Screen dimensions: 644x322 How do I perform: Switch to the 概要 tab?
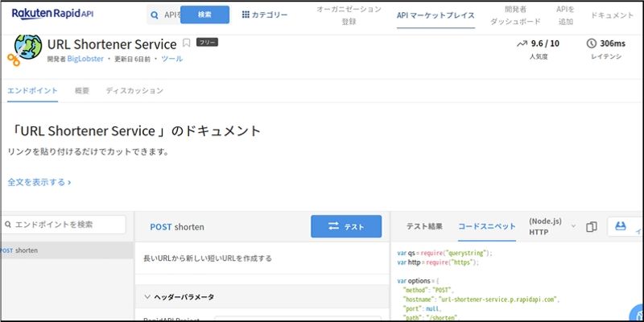[82, 91]
